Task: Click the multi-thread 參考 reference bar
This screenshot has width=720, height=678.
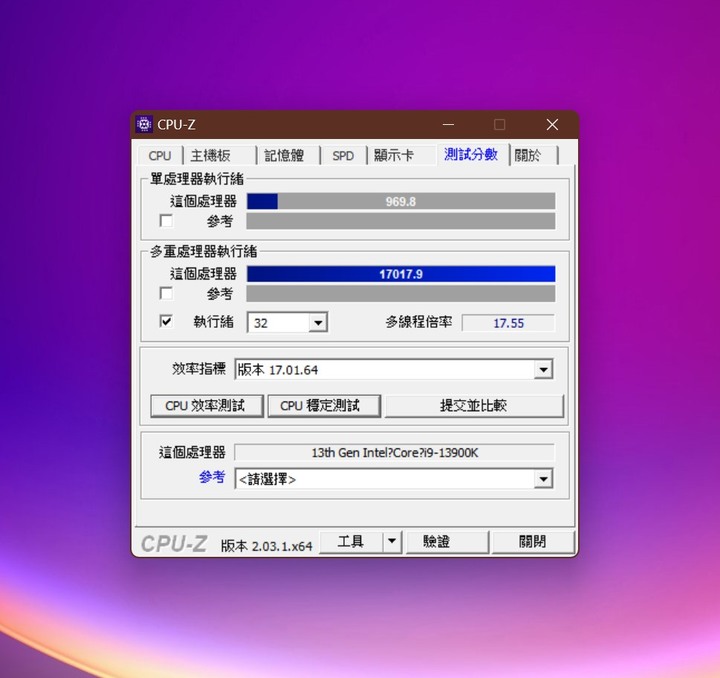Action: click(401, 294)
